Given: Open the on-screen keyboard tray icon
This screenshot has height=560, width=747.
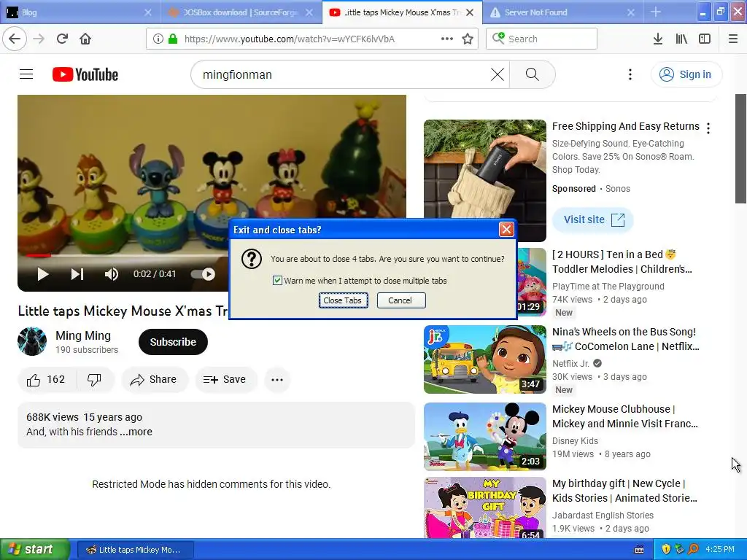Looking at the screenshot, I should pos(639,550).
